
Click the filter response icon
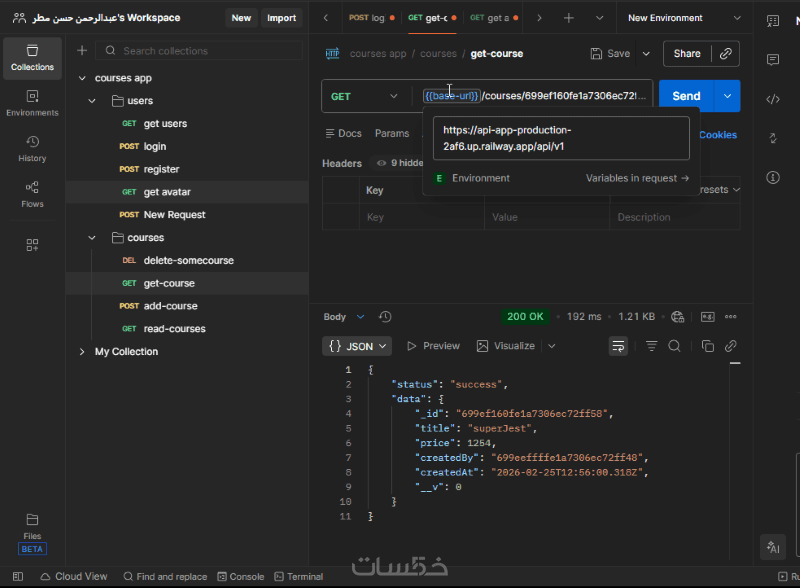click(652, 346)
